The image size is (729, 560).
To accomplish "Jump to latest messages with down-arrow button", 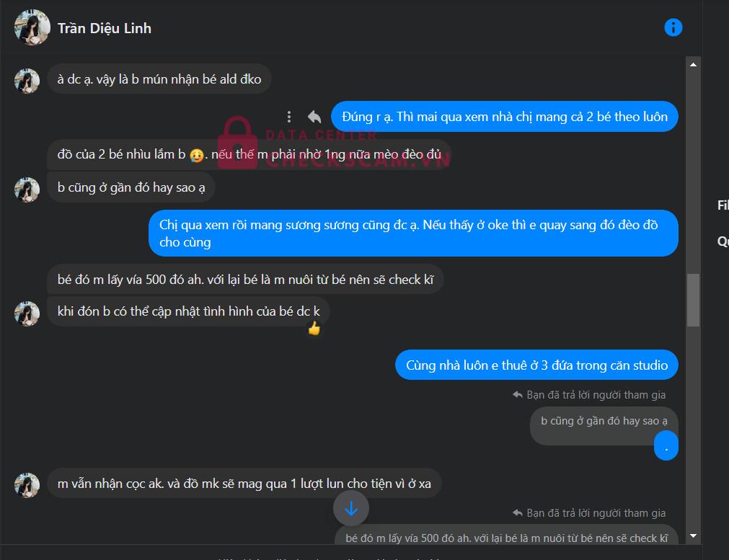I will click(351, 508).
